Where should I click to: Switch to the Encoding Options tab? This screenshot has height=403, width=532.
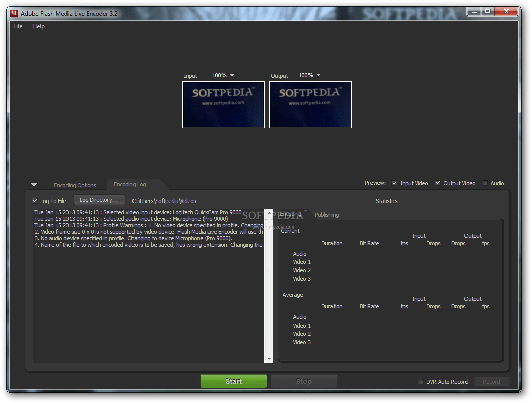pos(75,185)
